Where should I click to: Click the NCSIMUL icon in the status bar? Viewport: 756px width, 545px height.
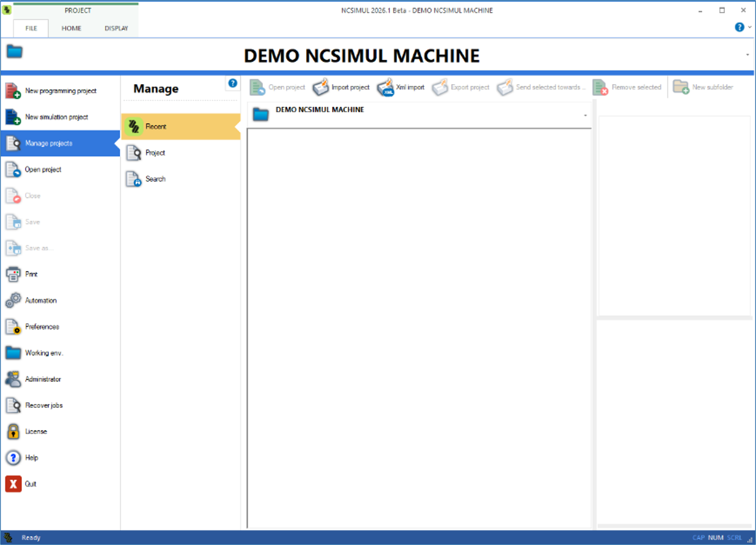(x=8, y=537)
